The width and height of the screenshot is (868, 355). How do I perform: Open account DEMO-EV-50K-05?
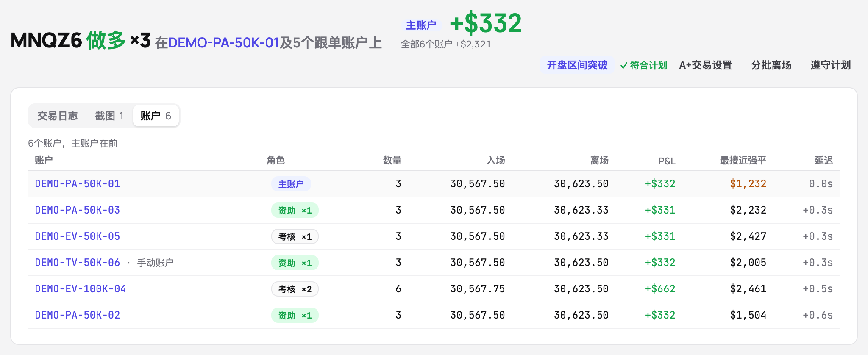(78, 236)
